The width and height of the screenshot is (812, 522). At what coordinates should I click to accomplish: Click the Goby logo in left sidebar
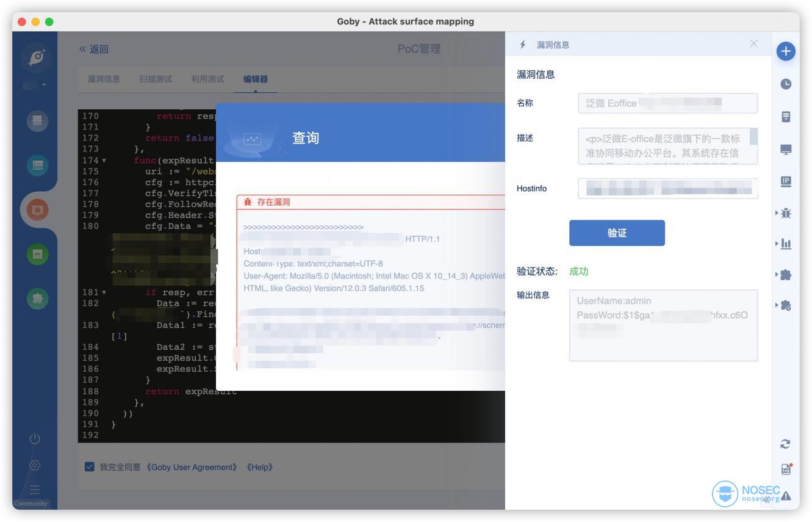coord(37,57)
